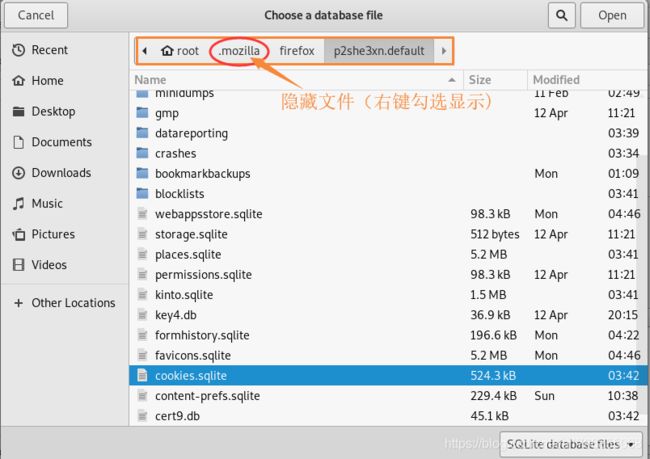The width and height of the screenshot is (650, 459).
Task: Sort by the Name column header
Action: click(x=297, y=80)
